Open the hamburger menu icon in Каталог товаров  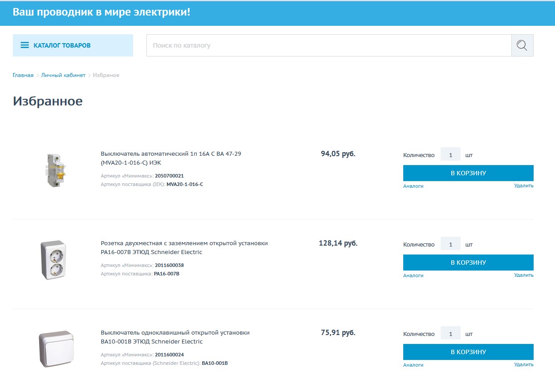(x=25, y=45)
